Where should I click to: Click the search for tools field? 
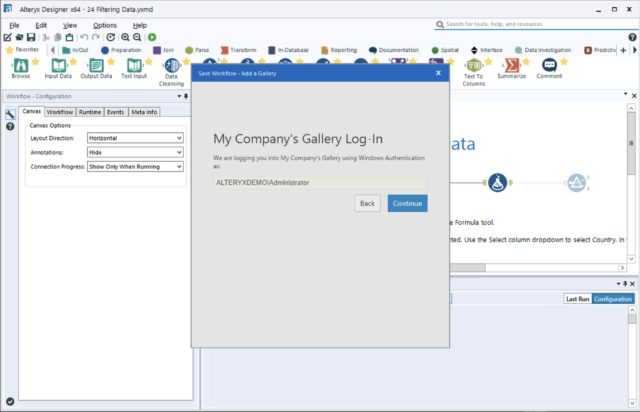click(536, 24)
